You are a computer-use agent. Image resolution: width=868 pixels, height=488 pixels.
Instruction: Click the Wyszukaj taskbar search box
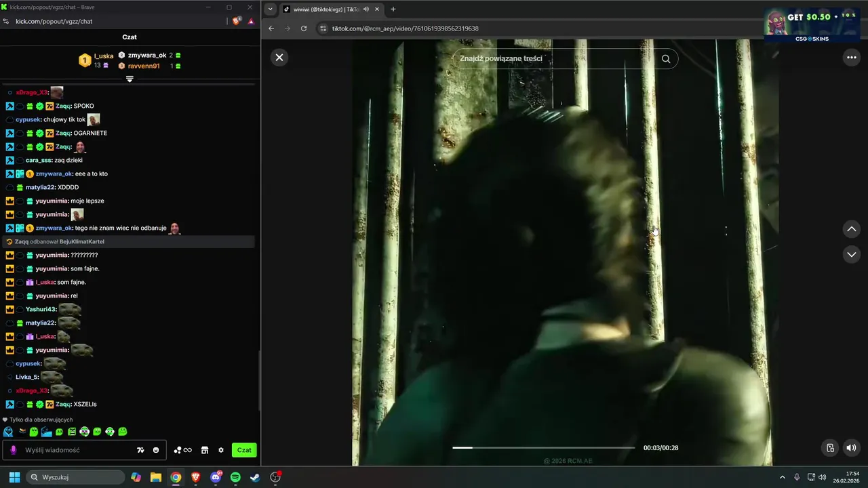coord(75,477)
